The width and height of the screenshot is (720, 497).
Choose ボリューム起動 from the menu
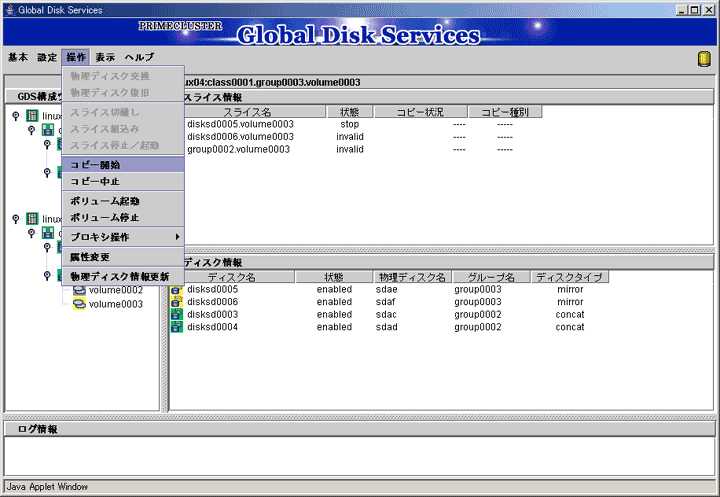pyautogui.click(x=123, y=201)
